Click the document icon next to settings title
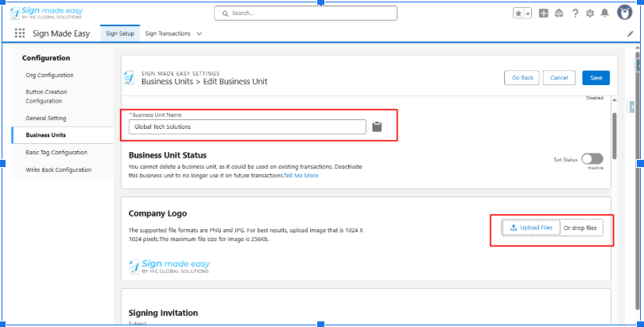This screenshot has height=327, width=644. click(129, 78)
